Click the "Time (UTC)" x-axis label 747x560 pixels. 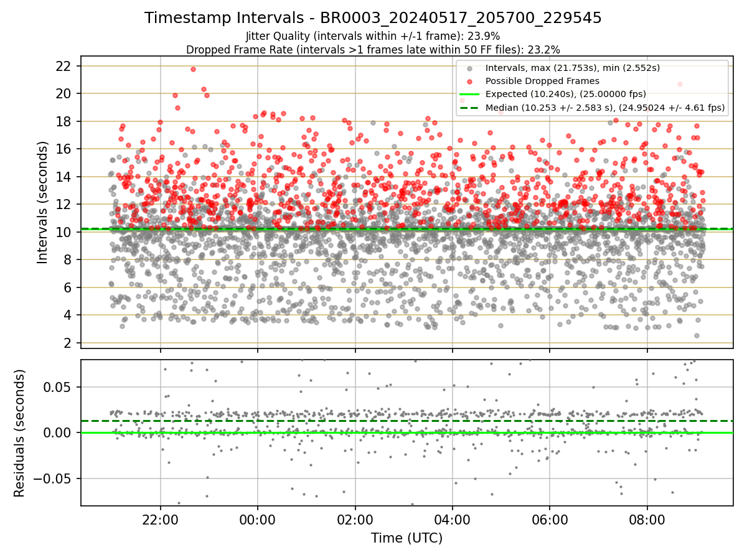[407, 538]
